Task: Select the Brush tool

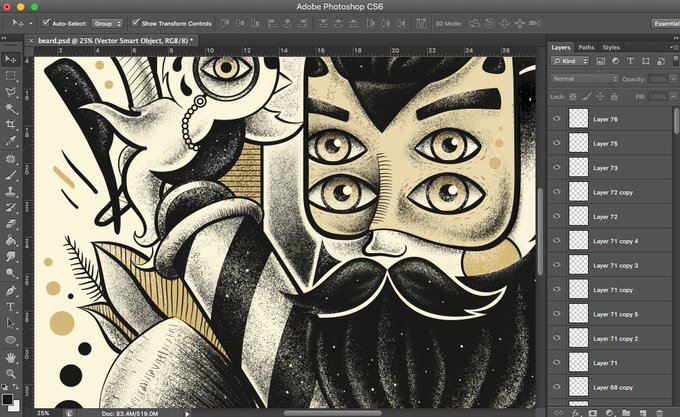Action: [10, 175]
